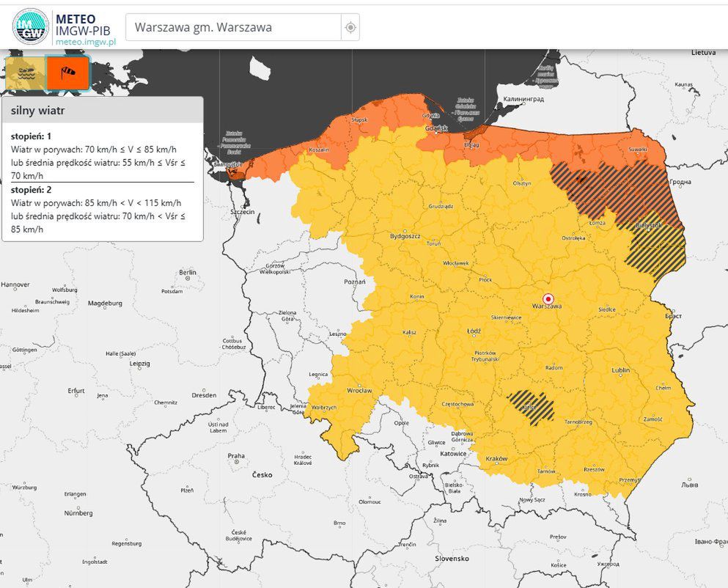
Task: Click the stopień: 2 label
Action: point(31,189)
